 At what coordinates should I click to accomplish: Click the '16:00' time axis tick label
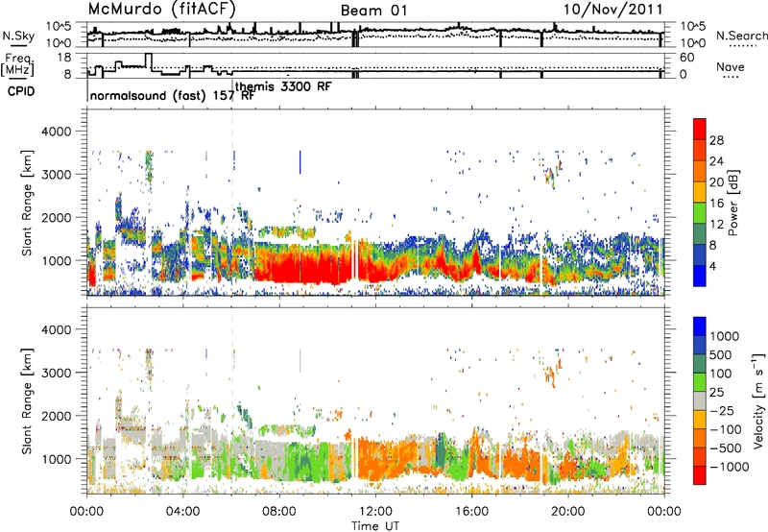click(x=472, y=512)
